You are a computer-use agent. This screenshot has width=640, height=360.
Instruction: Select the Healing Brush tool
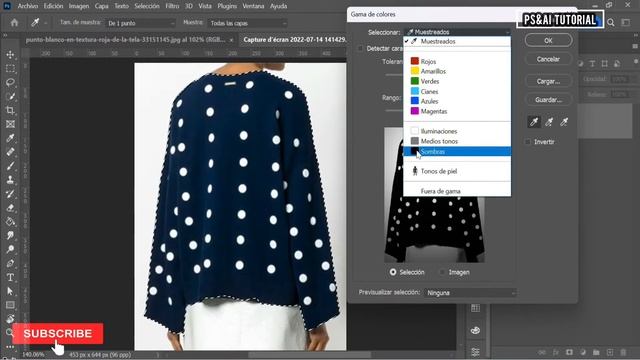[x=11, y=152]
